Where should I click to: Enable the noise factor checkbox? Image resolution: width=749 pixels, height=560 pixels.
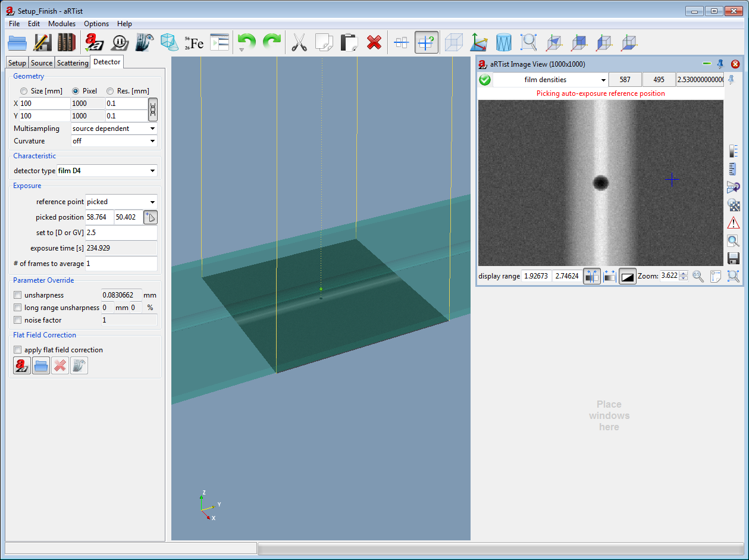click(18, 320)
